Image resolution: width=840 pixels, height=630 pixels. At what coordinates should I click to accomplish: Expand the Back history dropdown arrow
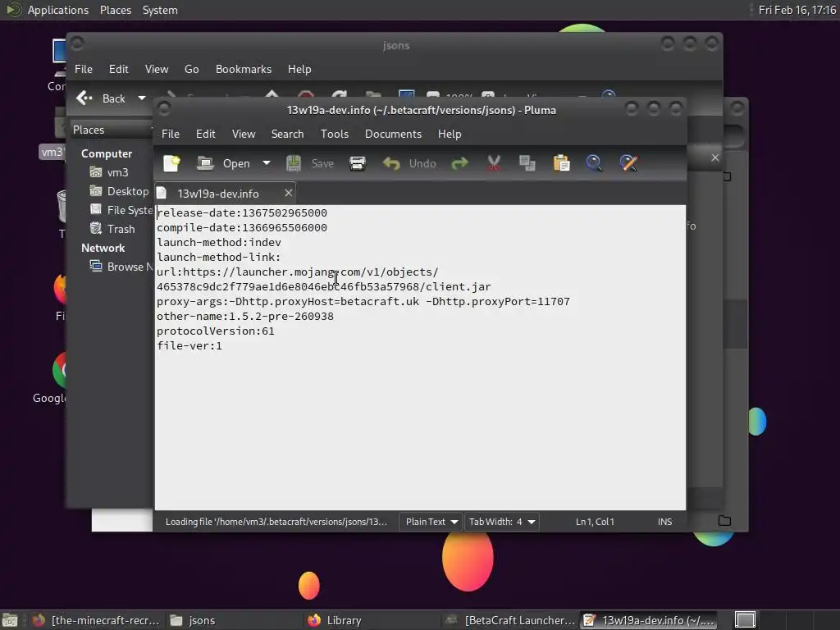(141, 98)
